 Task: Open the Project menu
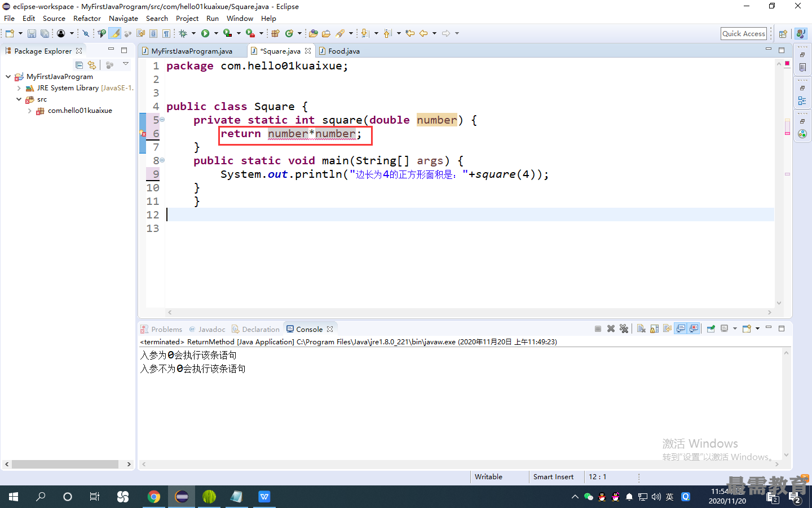(x=187, y=18)
